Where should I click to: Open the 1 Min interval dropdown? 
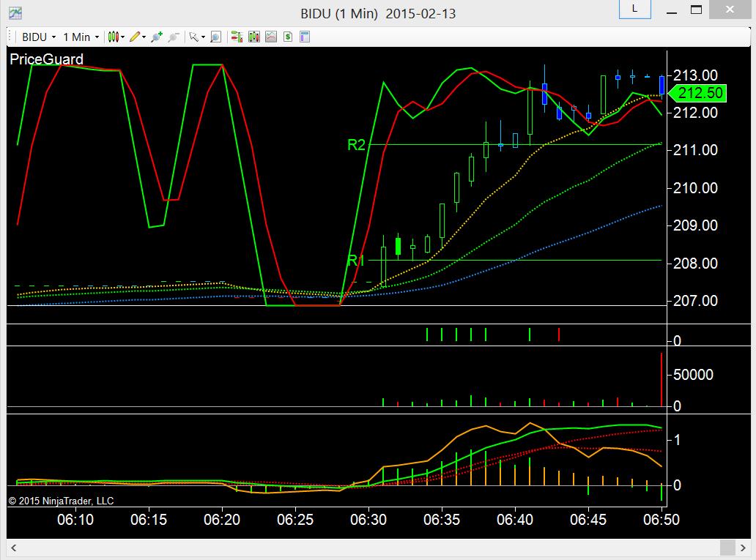tap(81, 37)
